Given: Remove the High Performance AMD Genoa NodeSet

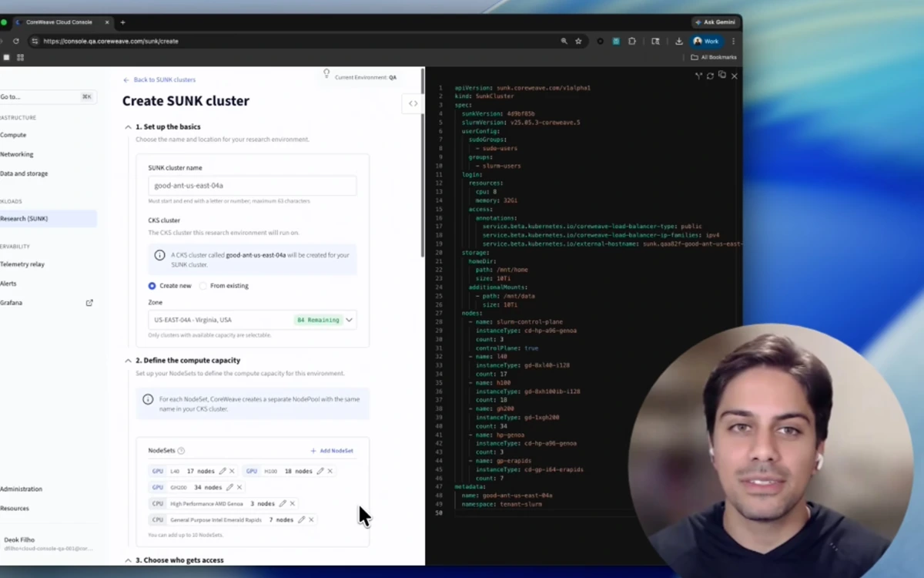Looking at the screenshot, I should pyautogui.click(x=293, y=503).
